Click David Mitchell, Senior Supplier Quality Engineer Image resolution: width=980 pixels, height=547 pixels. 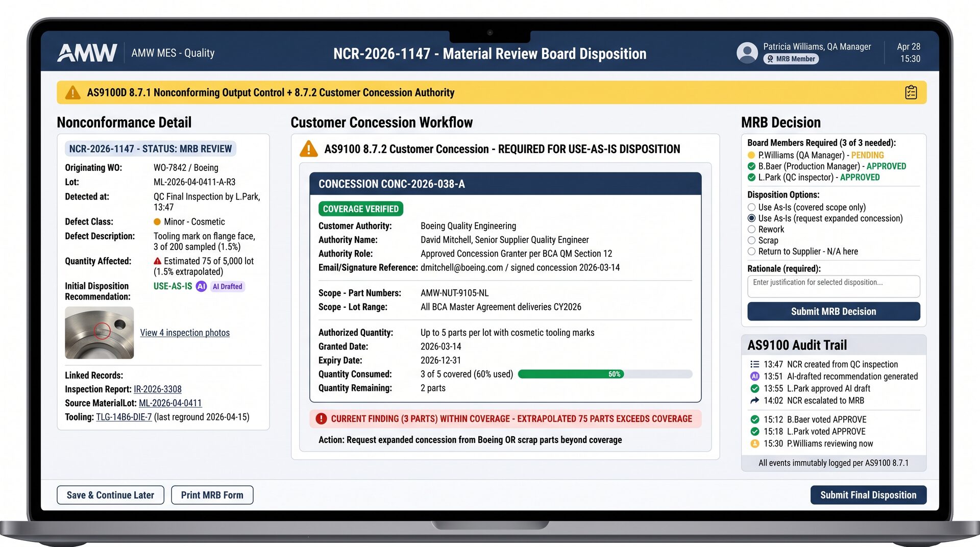click(x=505, y=240)
